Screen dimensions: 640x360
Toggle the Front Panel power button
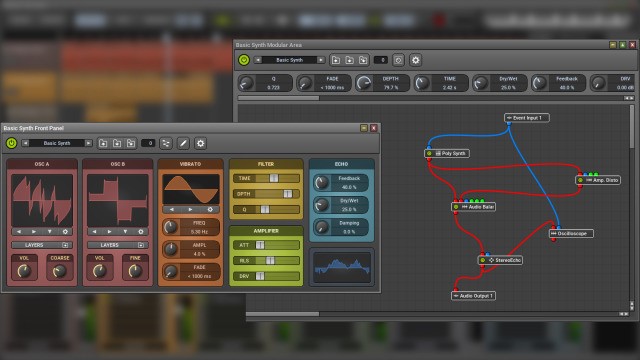[11, 143]
